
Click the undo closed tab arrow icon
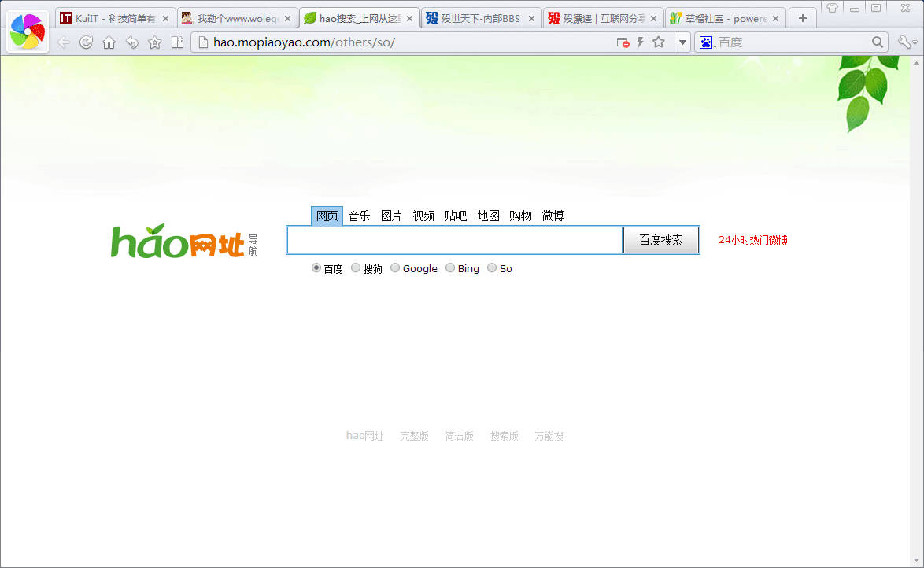point(132,42)
